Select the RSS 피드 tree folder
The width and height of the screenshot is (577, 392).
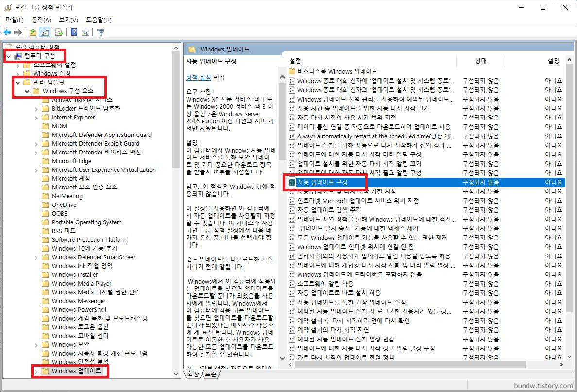(63, 231)
